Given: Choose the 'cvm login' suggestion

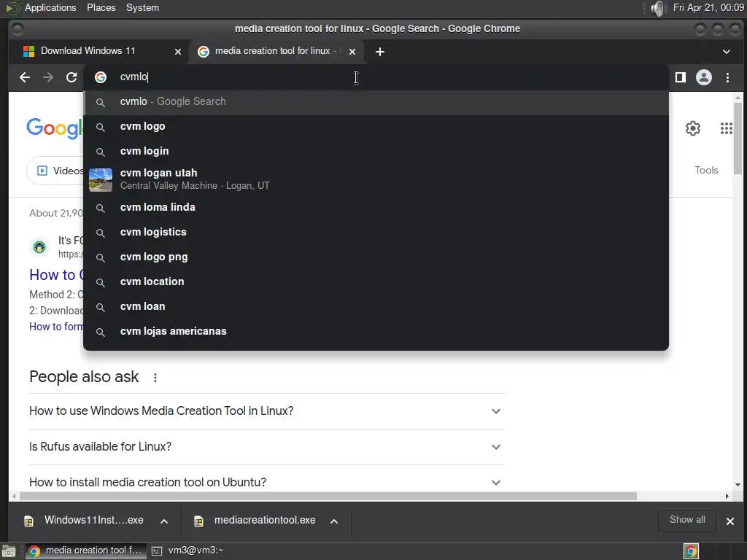Looking at the screenshot, I should (x=376, y=152).
